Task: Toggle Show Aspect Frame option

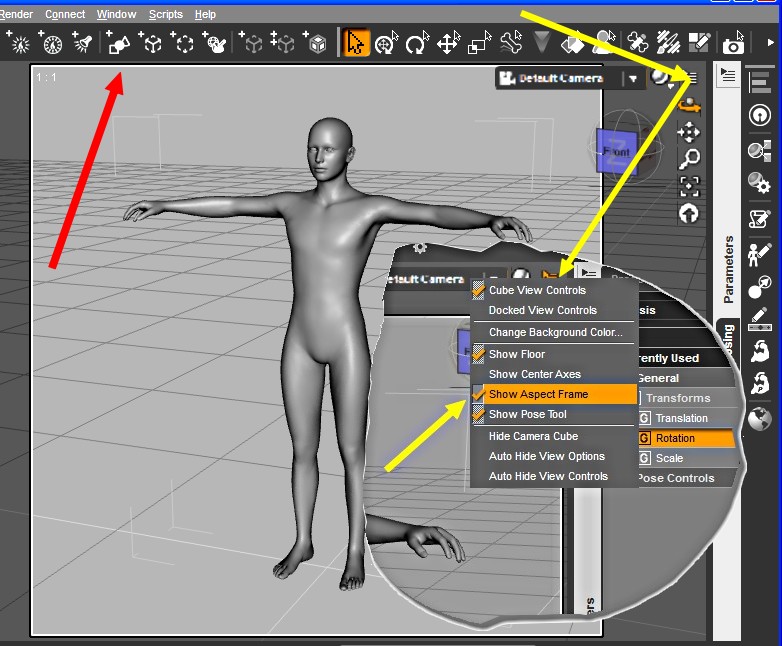Action: click(554, 394)
